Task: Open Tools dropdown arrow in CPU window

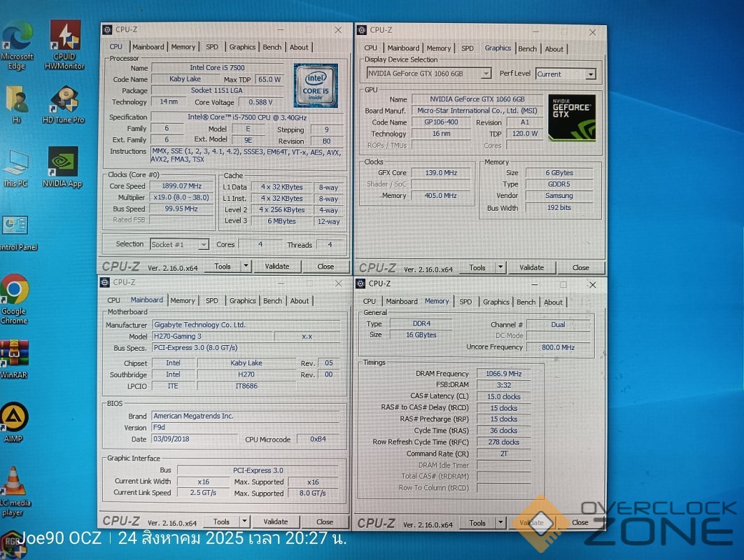Action: coord(246,266)
